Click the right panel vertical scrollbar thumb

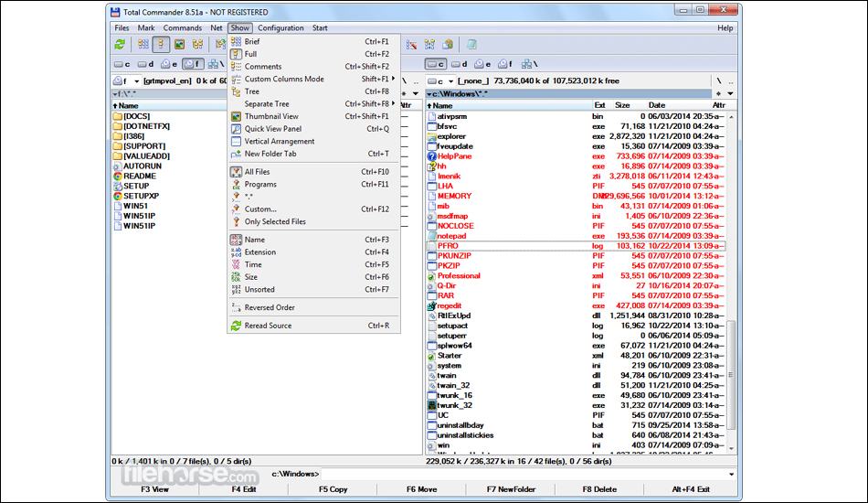tap(731, 375)
